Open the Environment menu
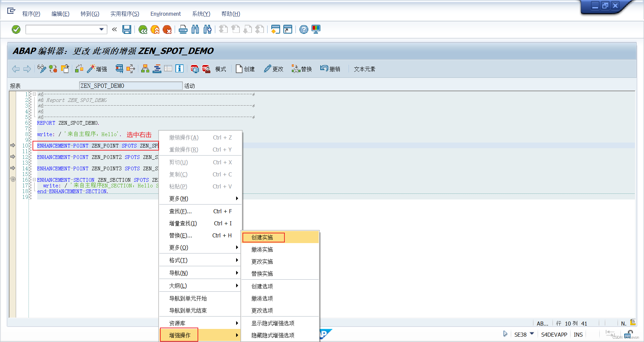The height and width of the screenshot is (342, 644). pos(165,14)
